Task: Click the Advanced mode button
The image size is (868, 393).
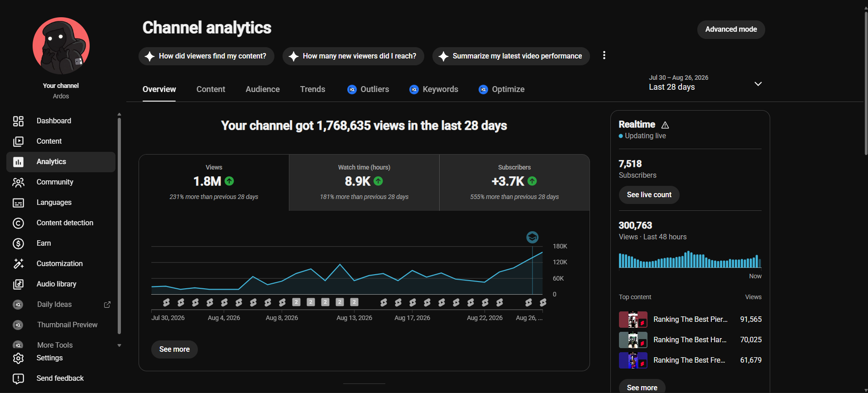Action: pos(731,29)
